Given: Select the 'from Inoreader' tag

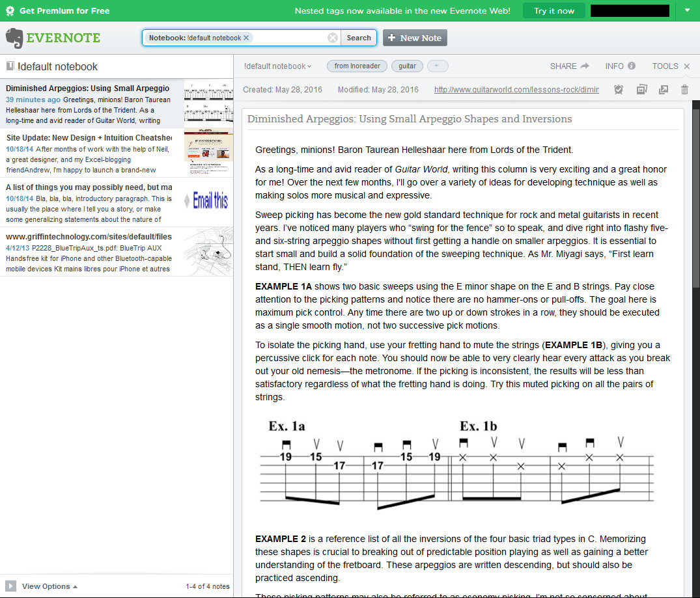Looking at the screenshot, I should 357,66.
